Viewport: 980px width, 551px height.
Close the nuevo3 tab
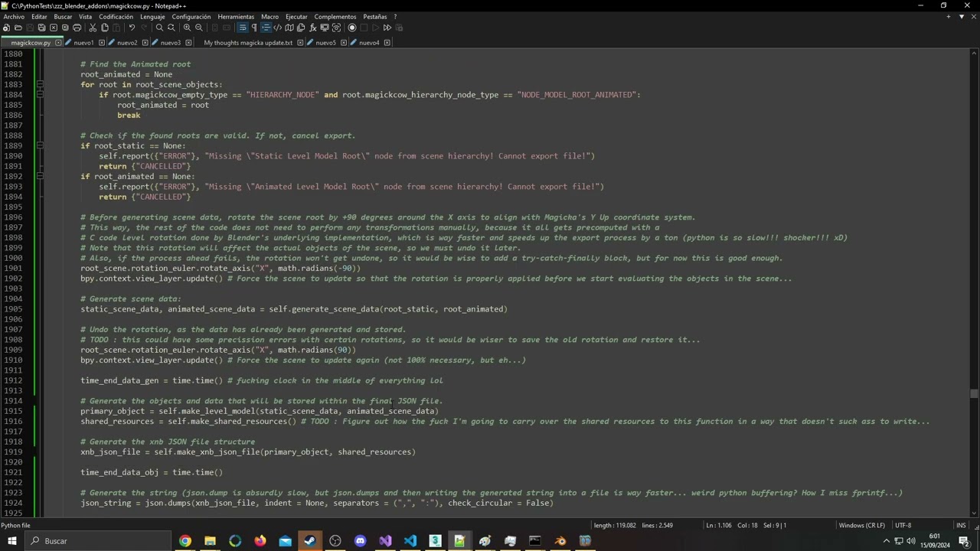[x=188, y=43]
